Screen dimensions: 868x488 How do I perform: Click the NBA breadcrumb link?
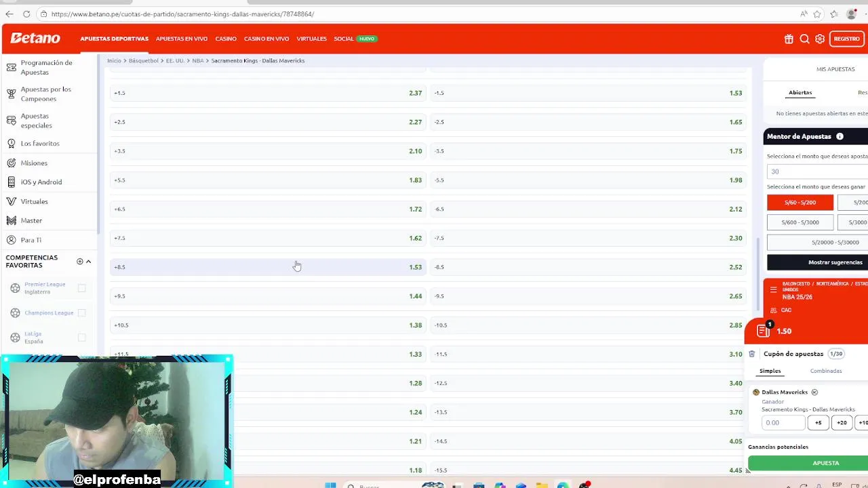click(x=197, y=60)
